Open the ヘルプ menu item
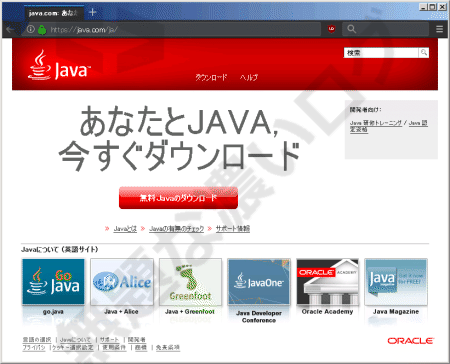The image size is (450, 364). point(249,77)
